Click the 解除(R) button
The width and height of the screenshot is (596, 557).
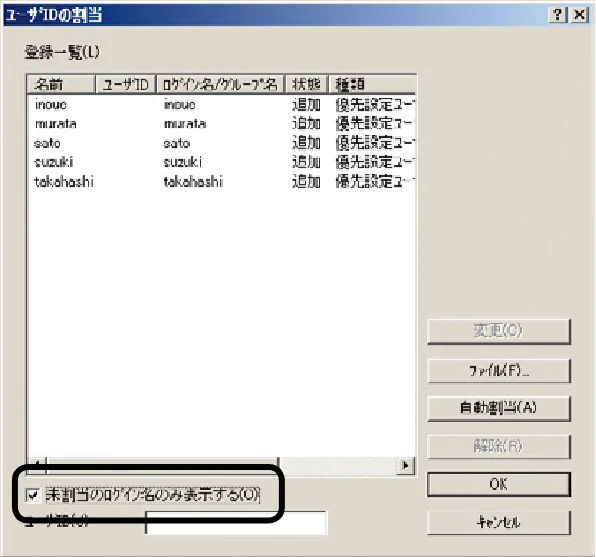click(x=499, y=446)
